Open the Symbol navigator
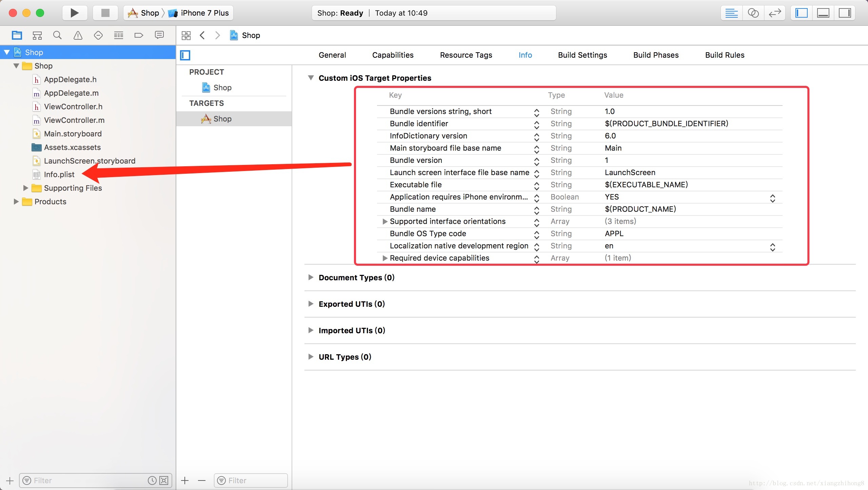Image resolution: width=868 pixels, height=490 pixels. point(37,35)
